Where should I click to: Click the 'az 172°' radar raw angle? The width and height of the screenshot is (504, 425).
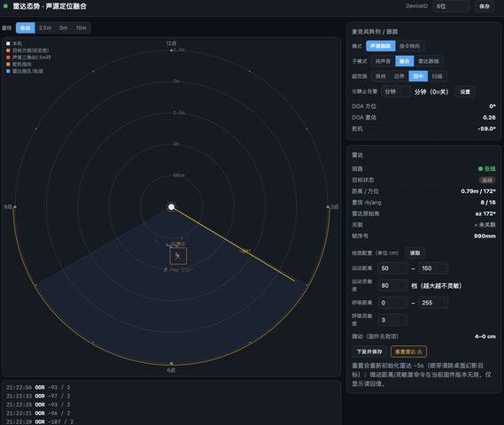click(485, 213)
